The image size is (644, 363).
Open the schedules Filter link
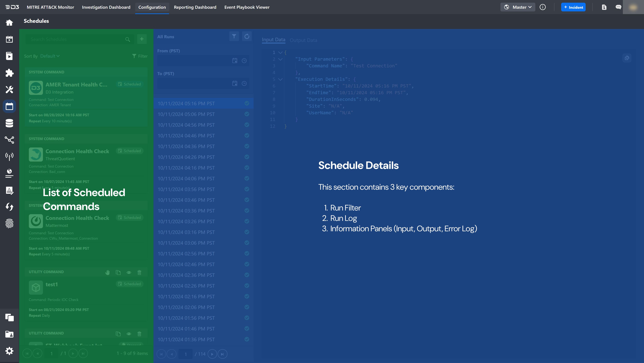140,56
